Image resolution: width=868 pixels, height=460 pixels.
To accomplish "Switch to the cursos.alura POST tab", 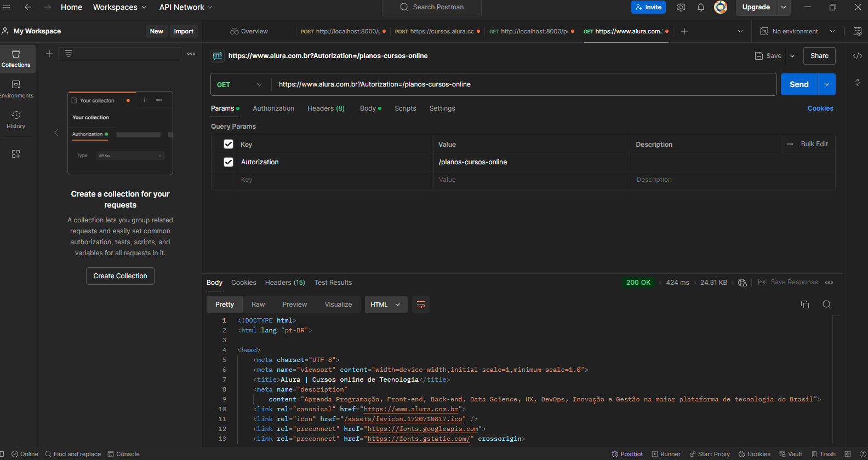I will pos(437,31).
